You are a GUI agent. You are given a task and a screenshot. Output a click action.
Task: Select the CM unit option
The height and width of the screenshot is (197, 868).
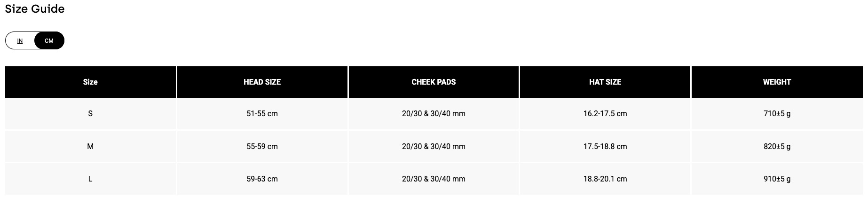point(49,41)
